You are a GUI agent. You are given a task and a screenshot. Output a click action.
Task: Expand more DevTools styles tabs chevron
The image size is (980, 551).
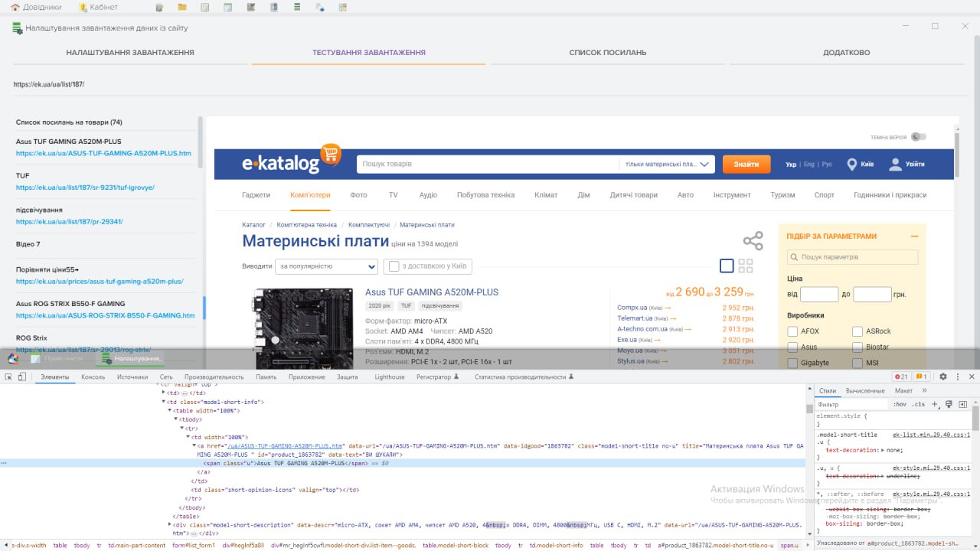pos(924,390)
